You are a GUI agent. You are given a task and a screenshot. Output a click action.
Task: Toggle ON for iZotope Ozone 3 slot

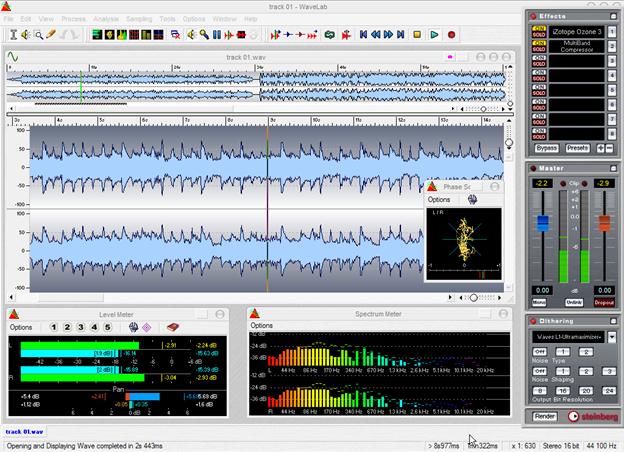click(x=538, y=26)
